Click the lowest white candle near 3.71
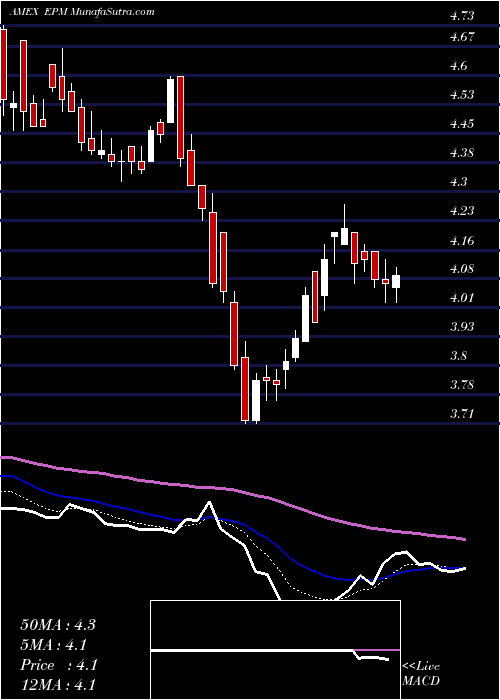Viewport: 500px width, 700px height. 256,400
